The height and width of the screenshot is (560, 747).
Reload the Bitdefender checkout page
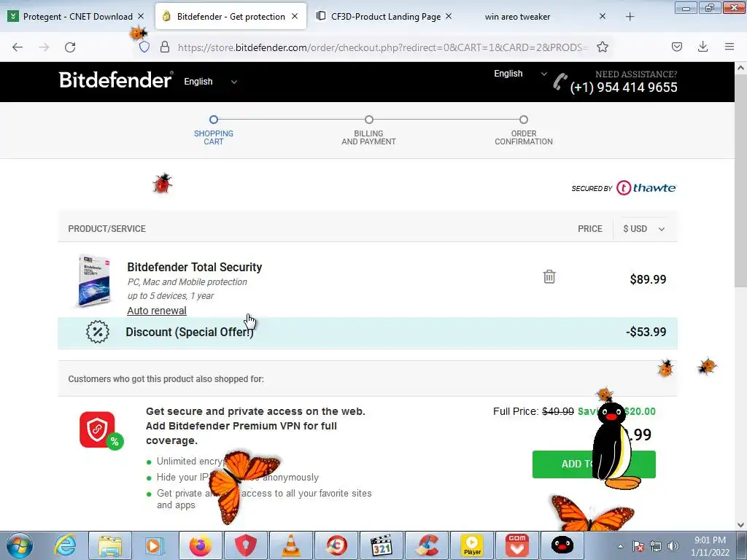click(70, 47)
